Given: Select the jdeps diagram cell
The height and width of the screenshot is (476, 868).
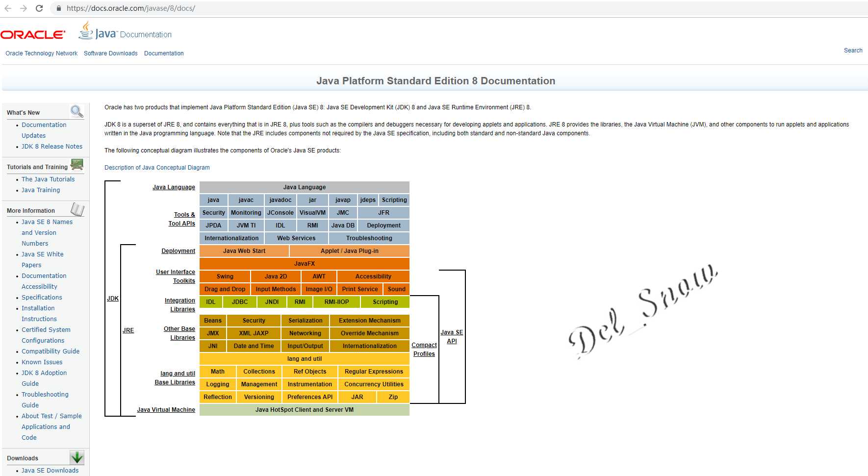Looking at the screenshot, I should 368,200.
